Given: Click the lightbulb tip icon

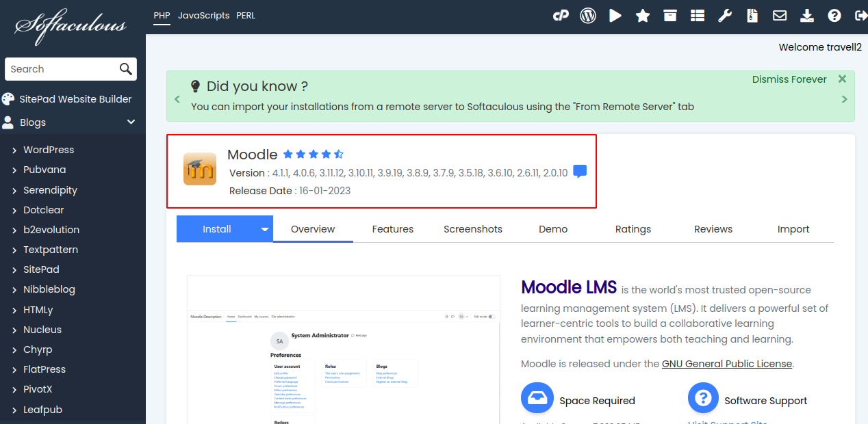Looking at the screenshot, I should coord(195,86).
